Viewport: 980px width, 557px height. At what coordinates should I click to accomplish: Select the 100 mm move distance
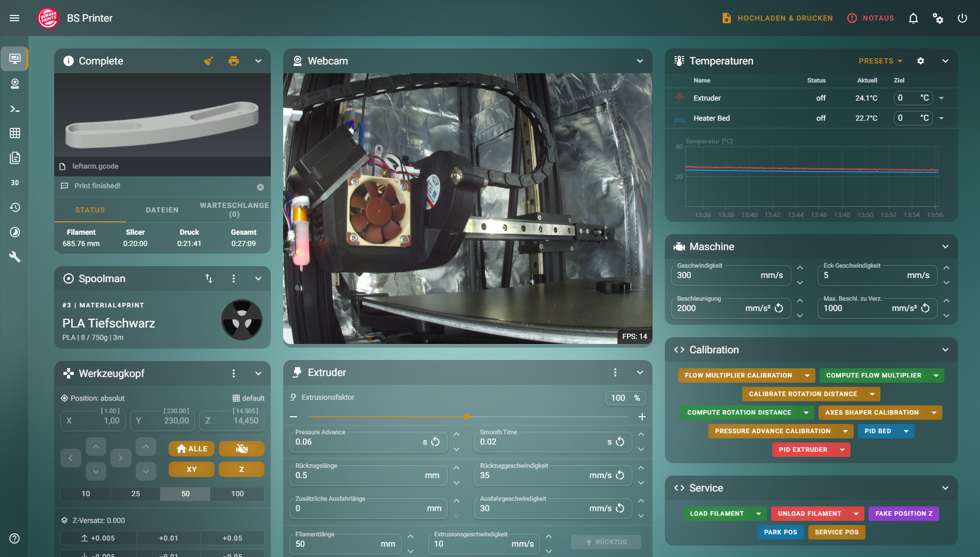coord(237,494)
